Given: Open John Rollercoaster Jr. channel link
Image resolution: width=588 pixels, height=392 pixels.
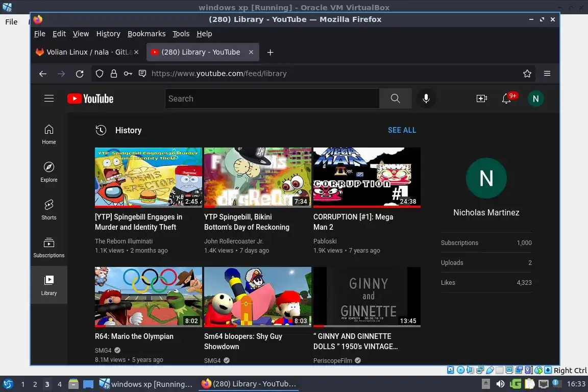Looking at the screenshot, I should click(x=233, y=241).
